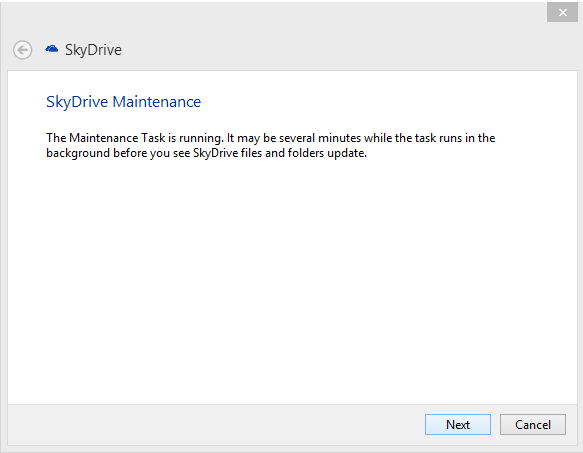Close the dialog with the X button
Viewport: 583px width, 453px height.
(562, 12)
